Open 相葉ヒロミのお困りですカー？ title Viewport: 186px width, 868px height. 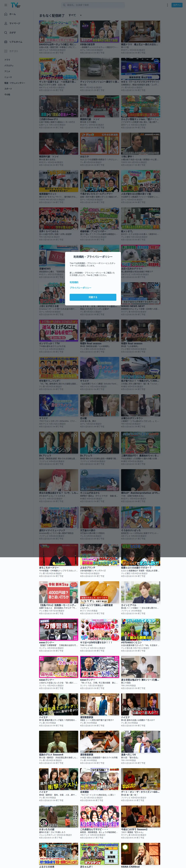click(136, 568)
